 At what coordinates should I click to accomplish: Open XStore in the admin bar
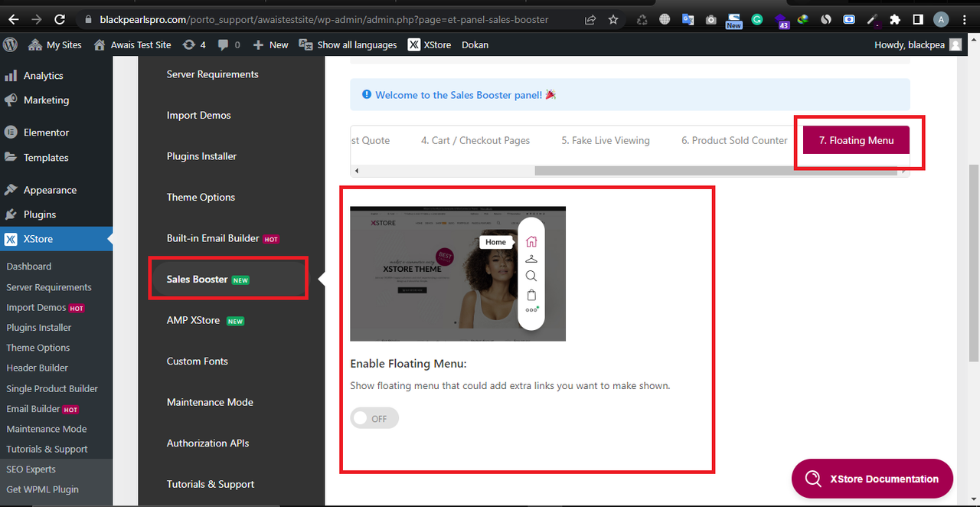click(430, 45)
